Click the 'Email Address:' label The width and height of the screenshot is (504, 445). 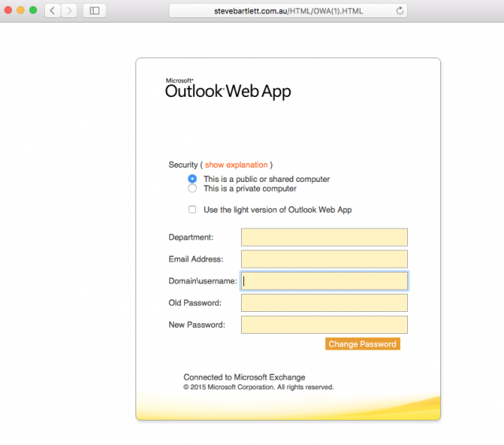196,259
